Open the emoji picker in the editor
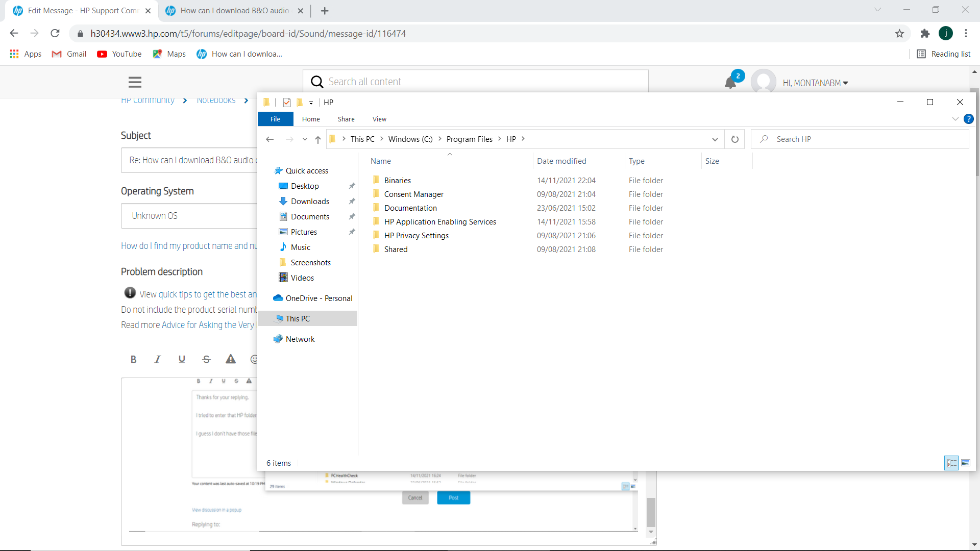Screen dimensions: 980x551 (x=254, y=359)
